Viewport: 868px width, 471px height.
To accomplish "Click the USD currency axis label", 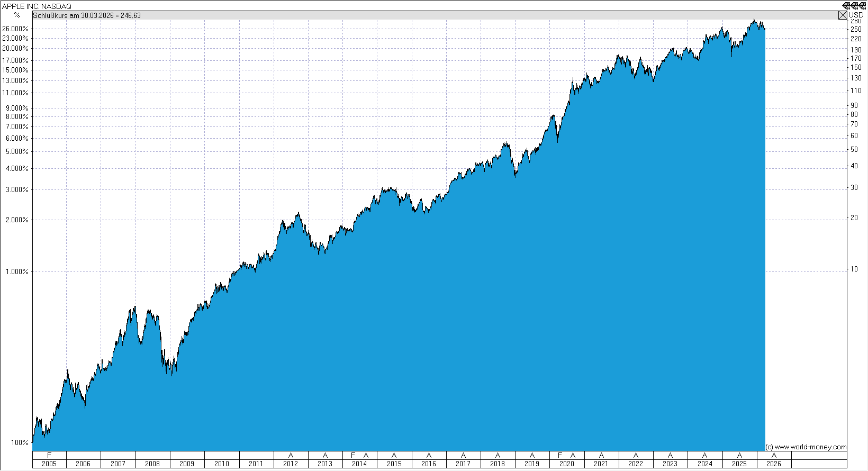I will [856, 15].
